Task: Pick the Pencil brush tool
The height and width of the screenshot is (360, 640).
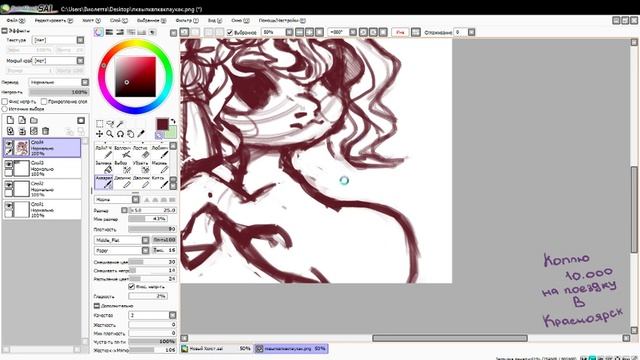Action: pyautogui.click(x=104, y=152)
